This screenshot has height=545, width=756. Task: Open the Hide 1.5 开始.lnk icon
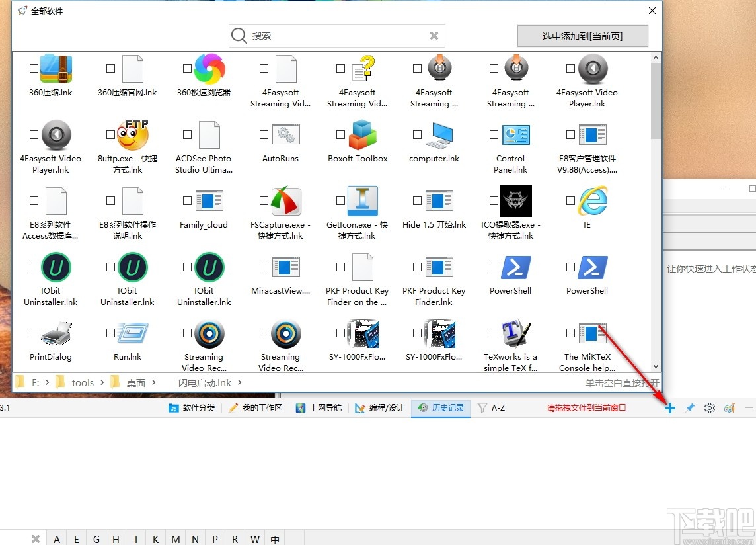click(439, 201)
